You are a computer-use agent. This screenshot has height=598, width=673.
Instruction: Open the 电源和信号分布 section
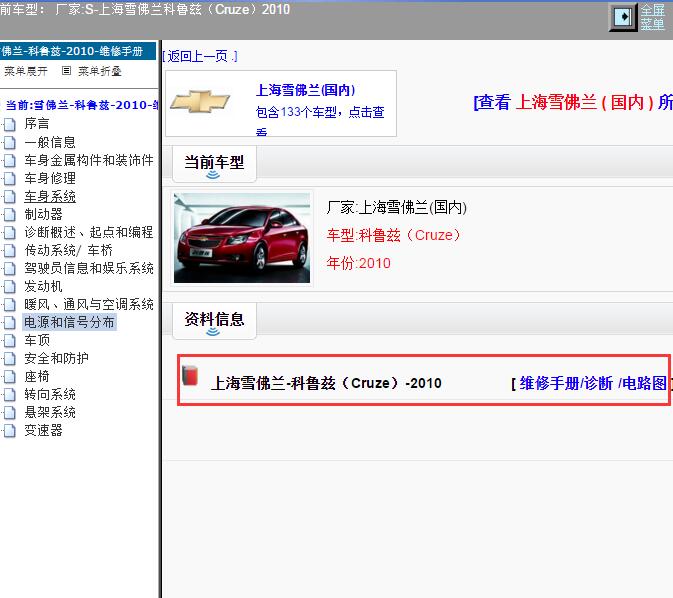70,322
